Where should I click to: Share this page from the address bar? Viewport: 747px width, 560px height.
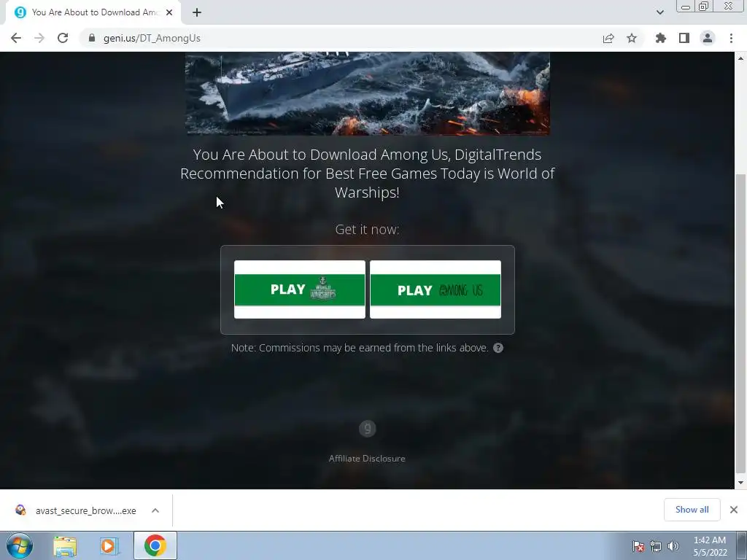coord(608,38)
